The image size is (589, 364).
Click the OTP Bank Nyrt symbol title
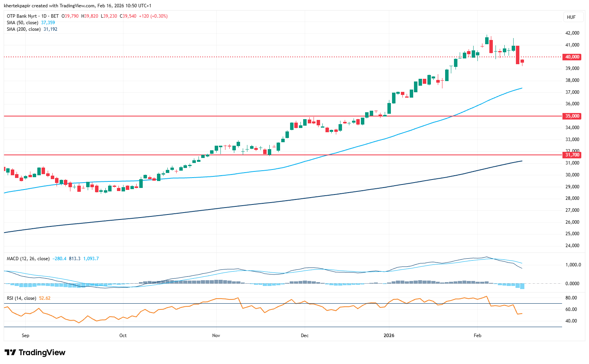pyautogui.click(x=22, y=16)
